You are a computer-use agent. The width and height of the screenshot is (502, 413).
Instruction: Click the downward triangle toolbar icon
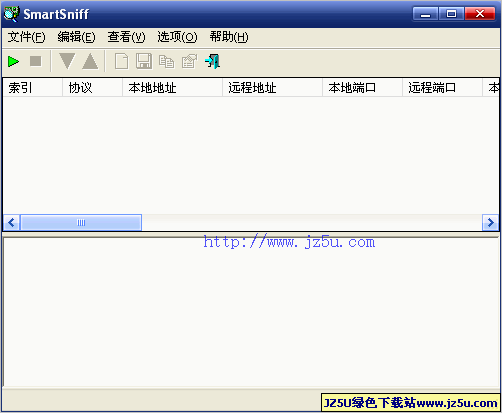click(x=67, y=61)
